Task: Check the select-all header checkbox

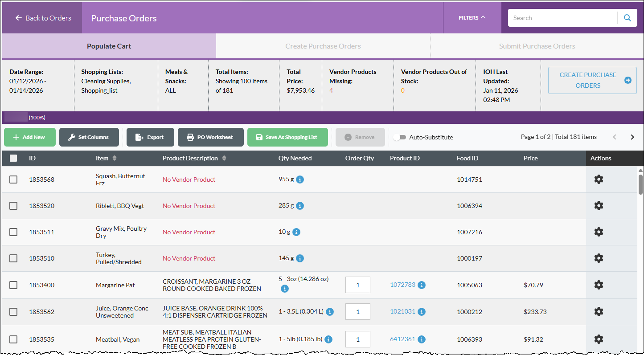Action: tap(13, 158)
